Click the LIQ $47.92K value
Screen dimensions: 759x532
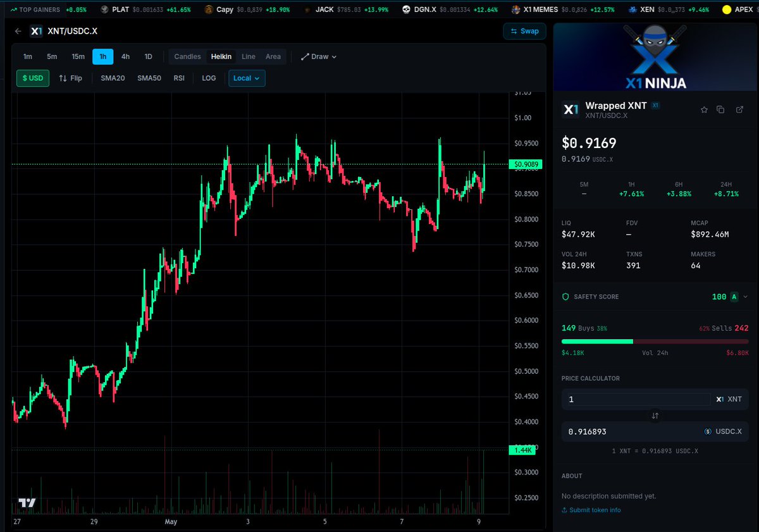point(579,235)
